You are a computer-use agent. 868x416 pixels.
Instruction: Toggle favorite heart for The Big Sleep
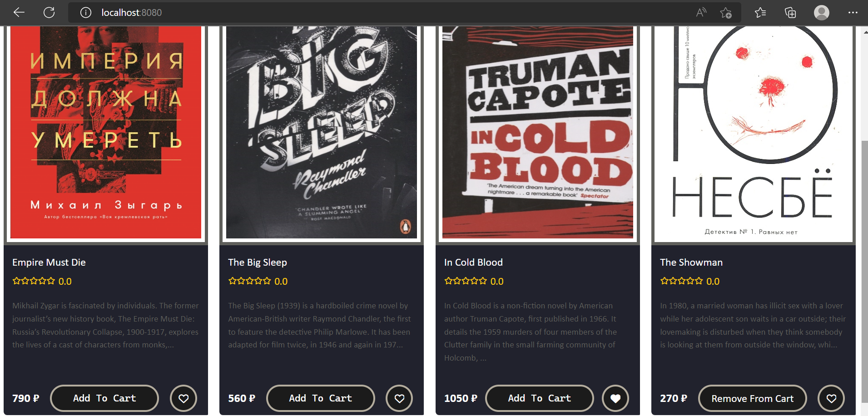pyautogui.click(x=399, y=398)
